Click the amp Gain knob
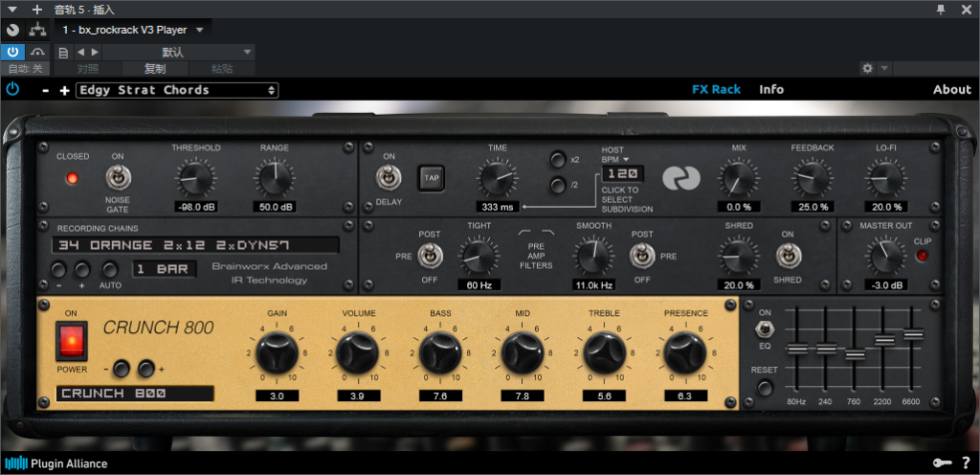 coord(277,353)
